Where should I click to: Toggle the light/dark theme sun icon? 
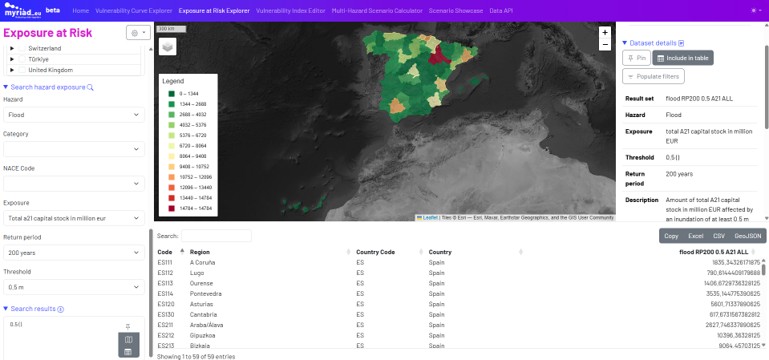[x=753, y=10]
